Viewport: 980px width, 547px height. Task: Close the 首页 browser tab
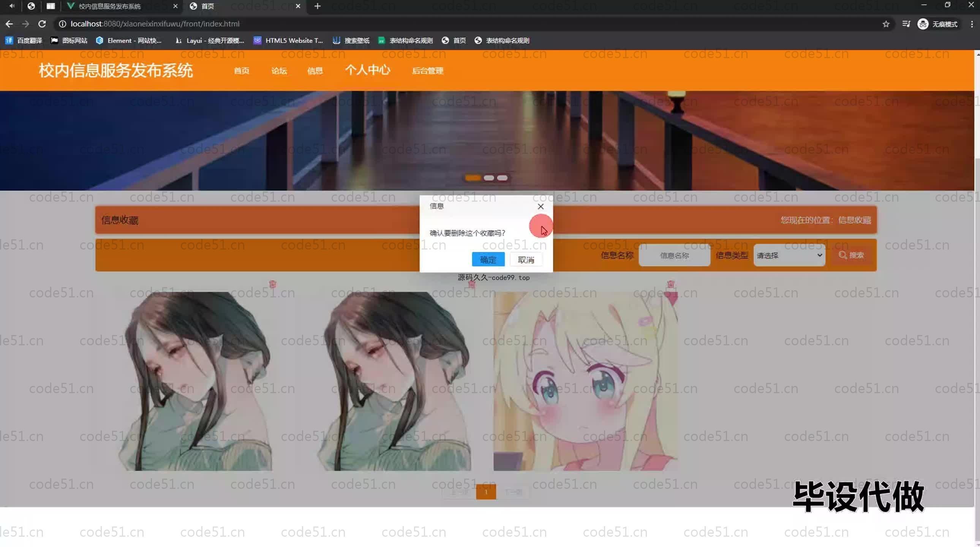[x=298, y=6]
